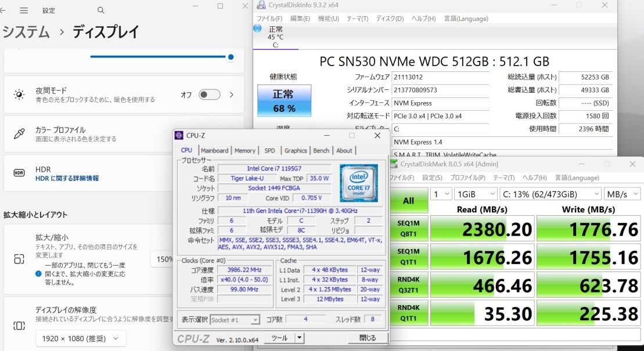644x351 pixels.
Task: Click the blue health status orb for drive C:
Action: click(x=257, y=28)
